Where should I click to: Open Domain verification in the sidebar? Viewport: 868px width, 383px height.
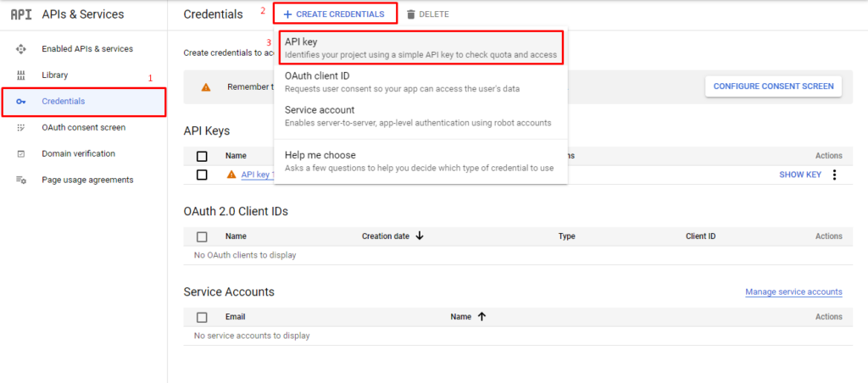point(79,154)
